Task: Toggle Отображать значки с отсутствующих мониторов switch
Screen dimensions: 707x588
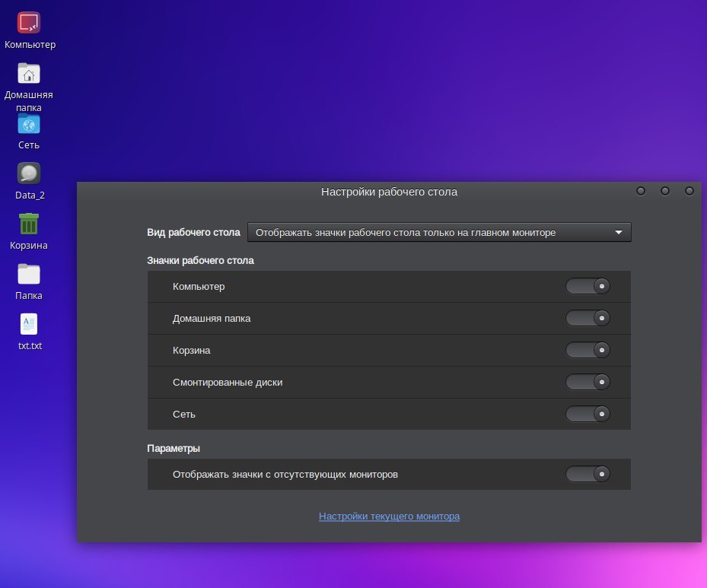Action: pos(588,474)
